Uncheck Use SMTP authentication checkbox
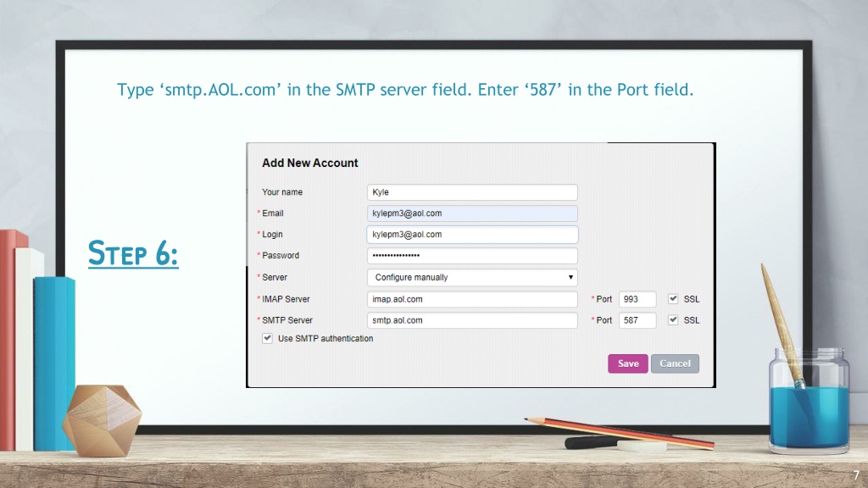This screenshot has height=488, width=868. 267,338
